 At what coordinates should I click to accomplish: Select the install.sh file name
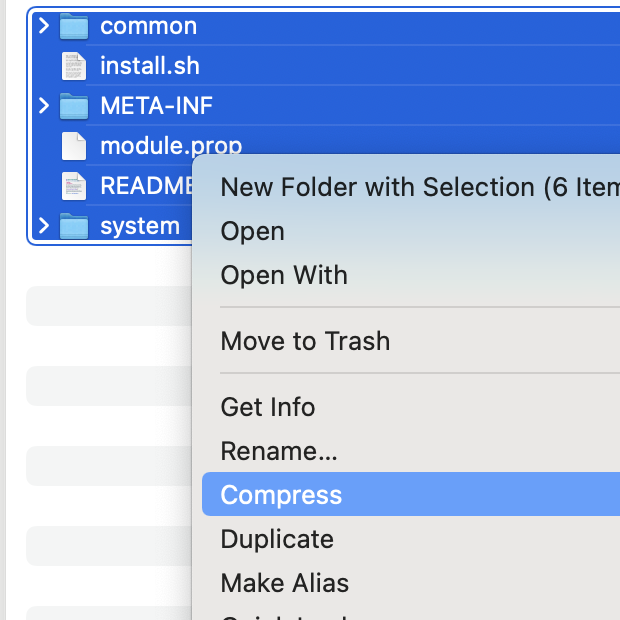tap(150, 67)
